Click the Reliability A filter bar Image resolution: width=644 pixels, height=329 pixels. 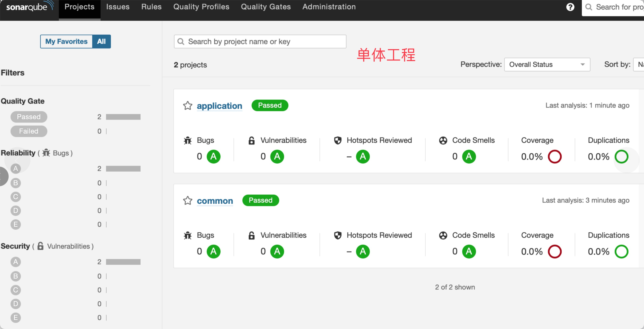point(123,169)
